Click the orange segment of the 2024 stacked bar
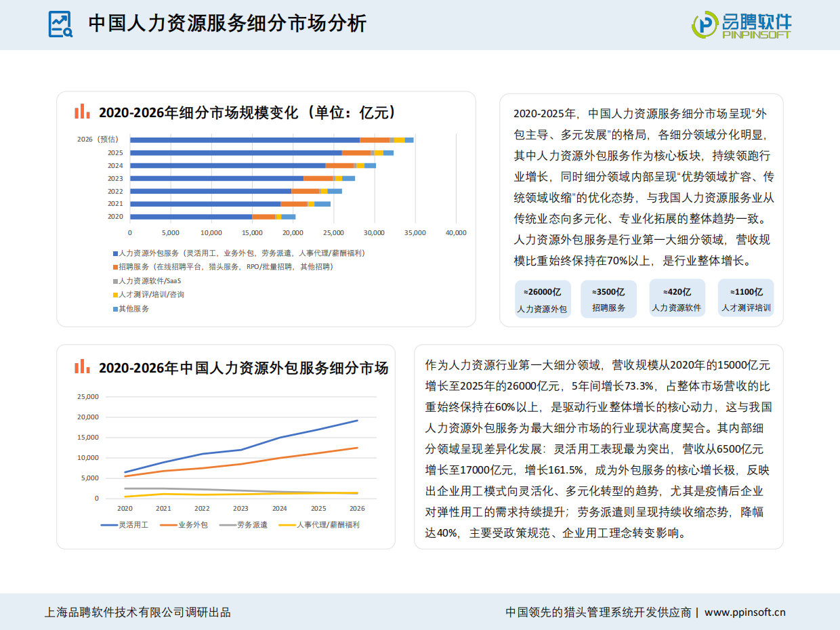Viewport: 840px width, 630px height. click(x=339, y=165)
